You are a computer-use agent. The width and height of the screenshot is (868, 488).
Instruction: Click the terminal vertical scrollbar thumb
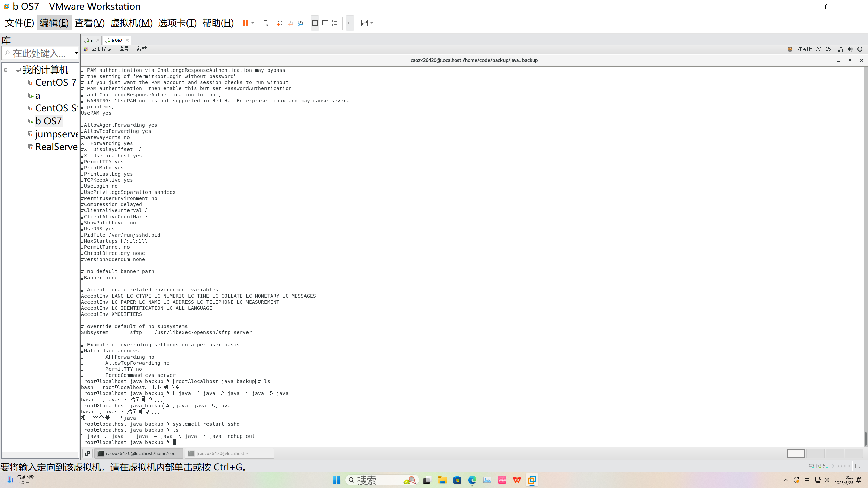tap(865, 439)
